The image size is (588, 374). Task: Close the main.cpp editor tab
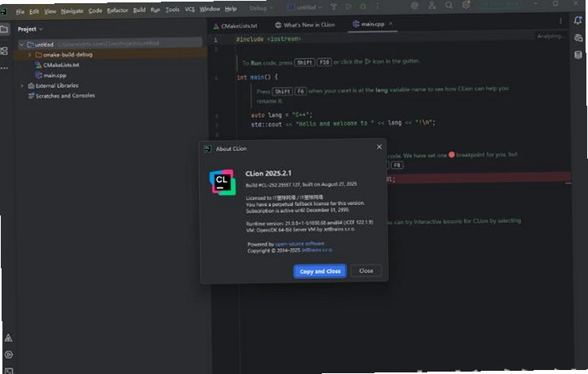(x=390, y=23)
